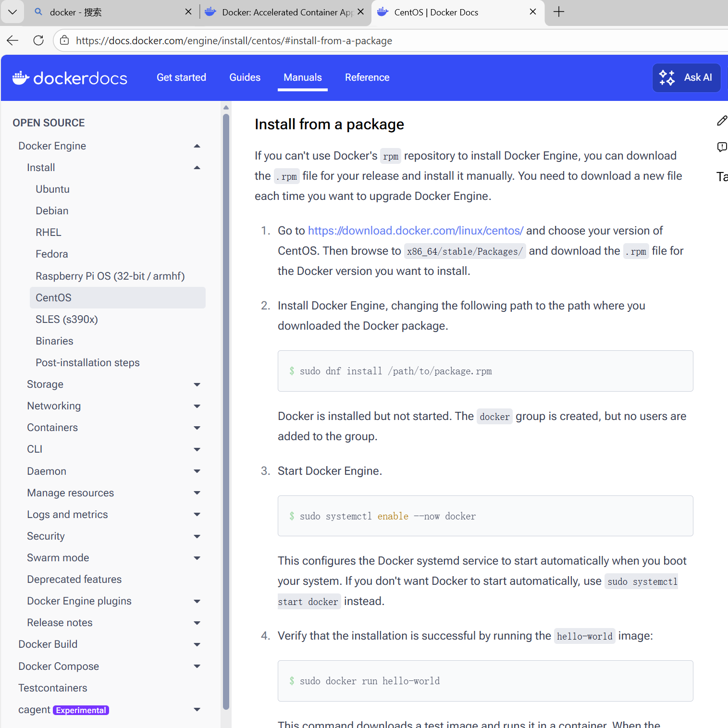Viewport: 728px width, 728px height.
Task: Expand the cagent section
Action: click(197, 710)
